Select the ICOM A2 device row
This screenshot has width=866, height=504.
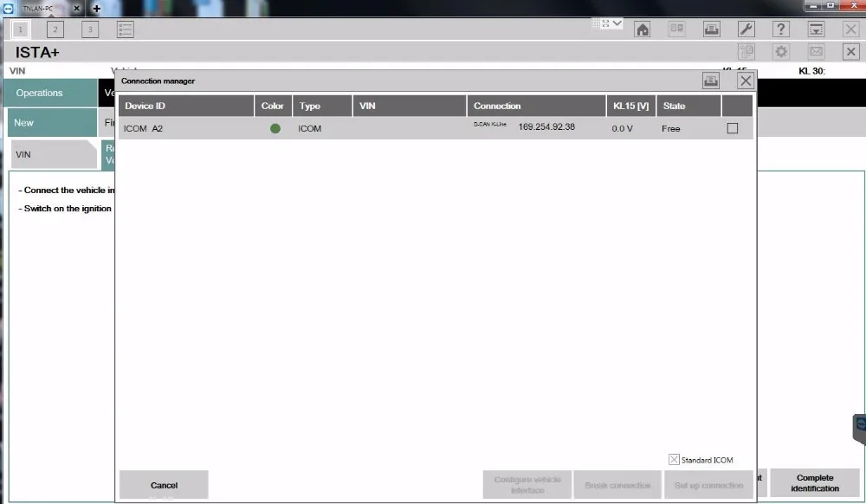click(x=436, y=128)
